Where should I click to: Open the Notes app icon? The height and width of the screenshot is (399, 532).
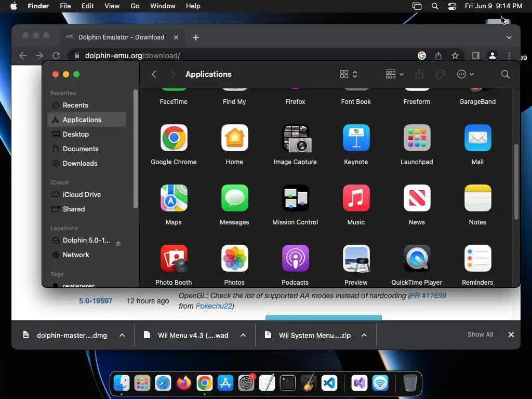coord(477,198)
